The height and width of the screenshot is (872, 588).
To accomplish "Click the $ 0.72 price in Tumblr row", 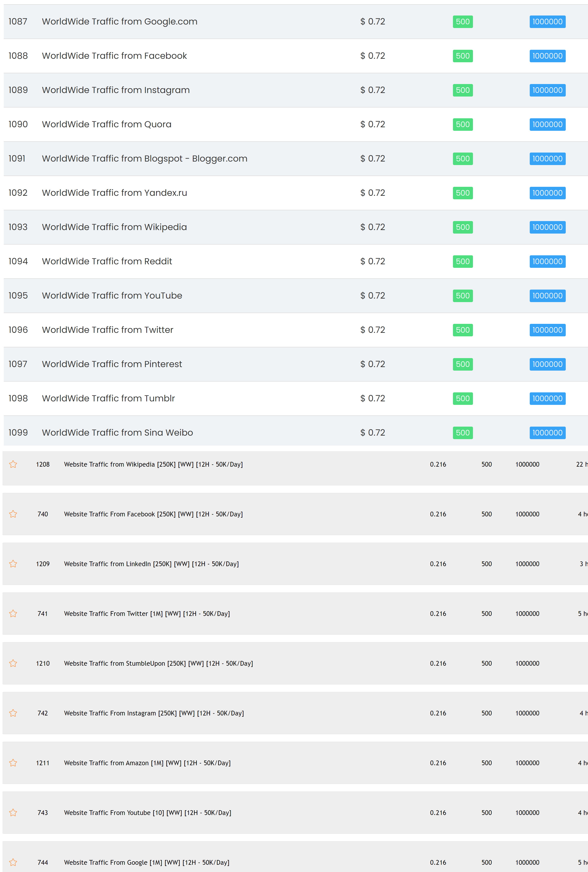I will [x=373, y=399].
